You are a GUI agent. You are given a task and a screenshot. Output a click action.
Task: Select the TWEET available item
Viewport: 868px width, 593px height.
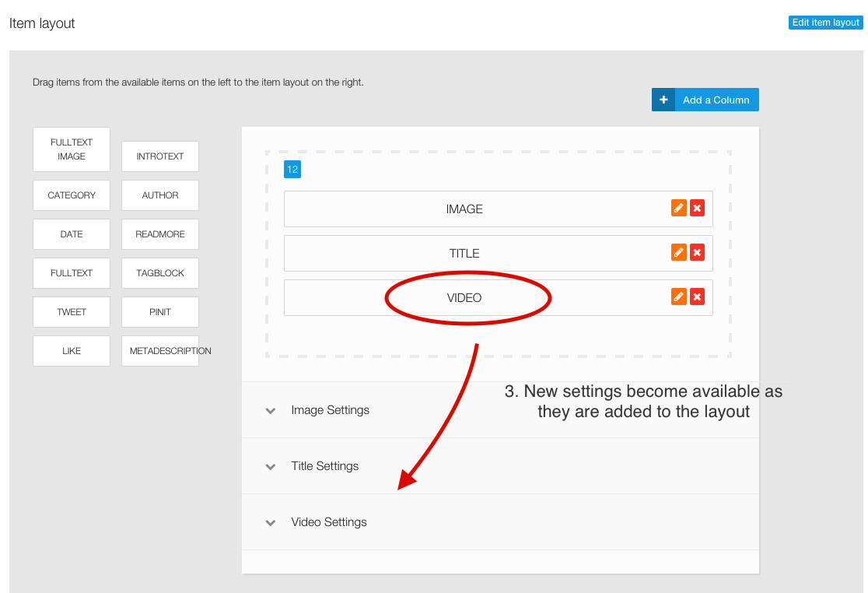72,312
